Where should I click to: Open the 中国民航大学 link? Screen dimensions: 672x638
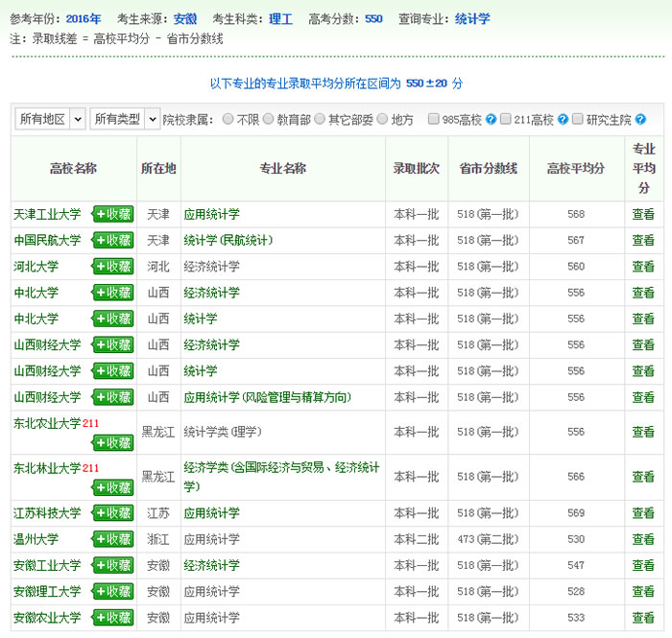pyautogui.click(x=47, y=240)
